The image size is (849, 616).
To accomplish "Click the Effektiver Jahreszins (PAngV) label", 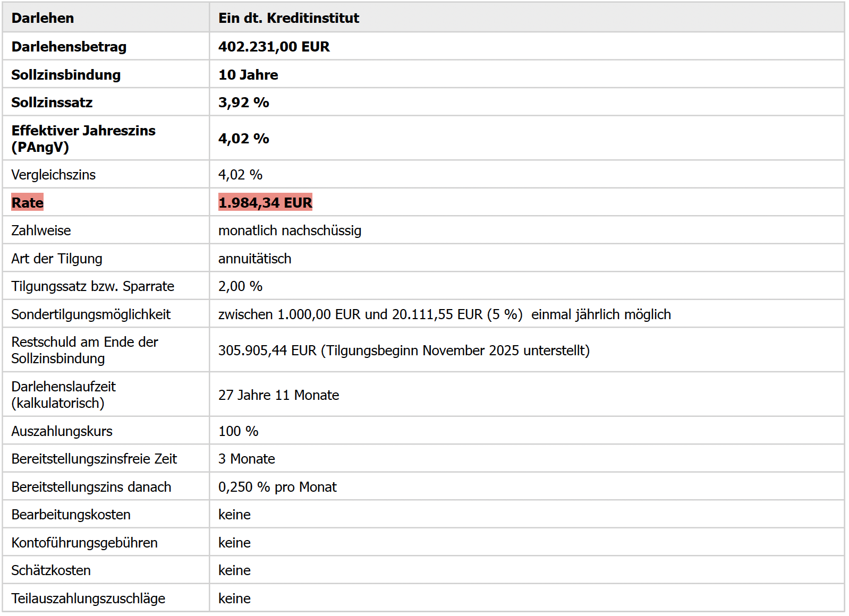I will pyautogui.click(x=83, y=139).
